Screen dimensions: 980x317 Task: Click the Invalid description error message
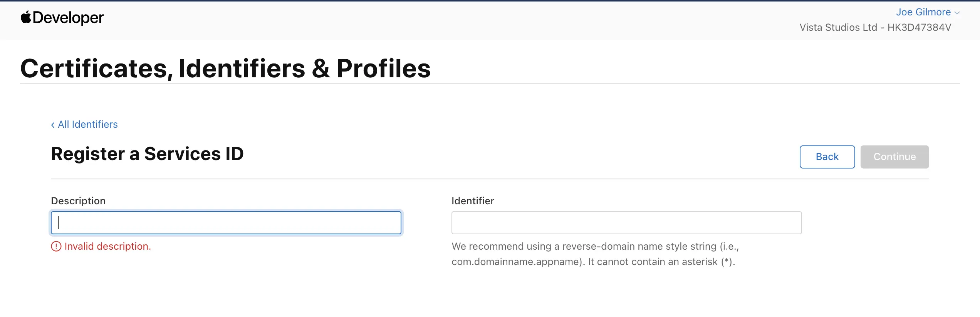pos(108,246)
